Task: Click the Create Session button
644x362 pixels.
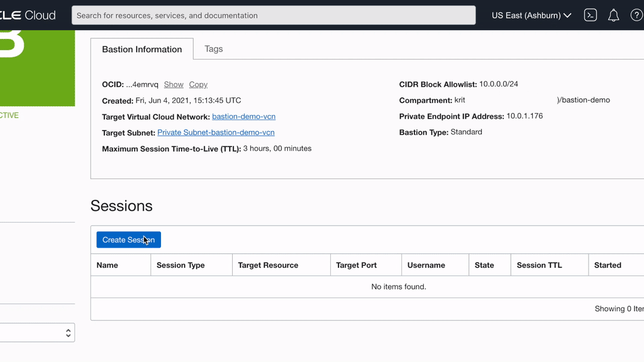Action: pos(128,239)
